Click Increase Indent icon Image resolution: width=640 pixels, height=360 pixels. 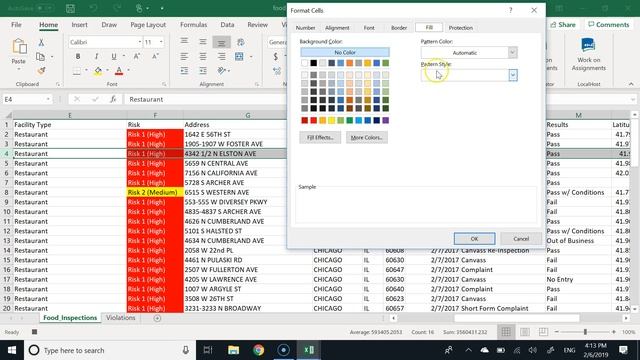pyautogui.click(x=203, y=71)
